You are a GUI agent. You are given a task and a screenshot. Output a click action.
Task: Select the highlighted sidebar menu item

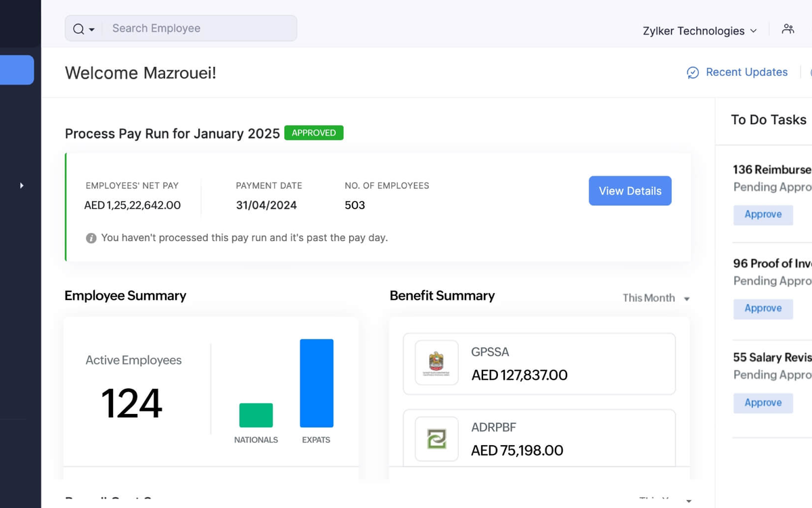coord(17,70)
